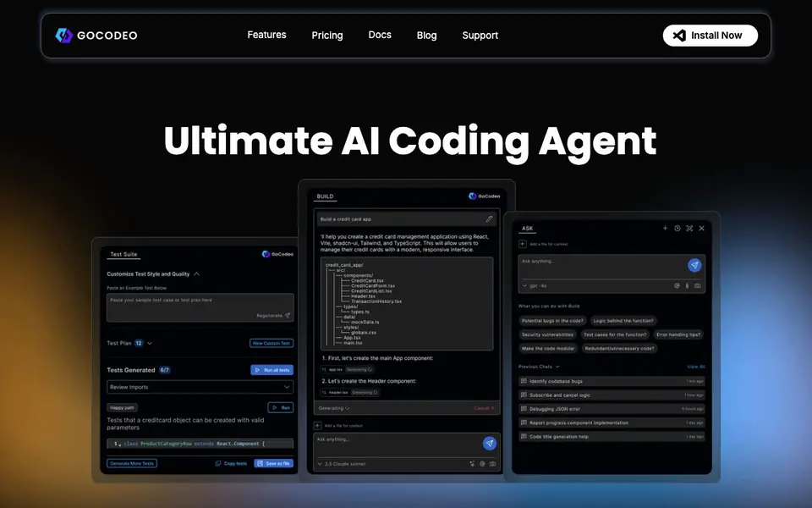Open the chat history clock icon

coord(678,228)
